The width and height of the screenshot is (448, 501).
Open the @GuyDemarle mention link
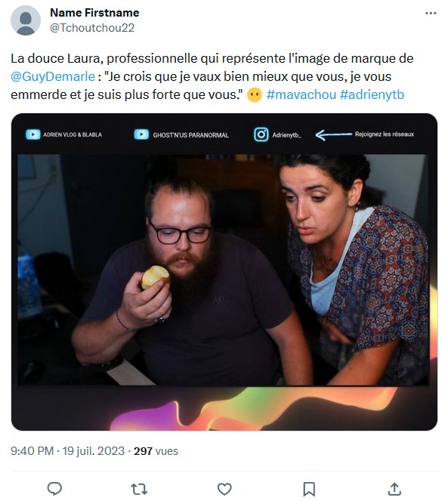(x=53, y=76)
